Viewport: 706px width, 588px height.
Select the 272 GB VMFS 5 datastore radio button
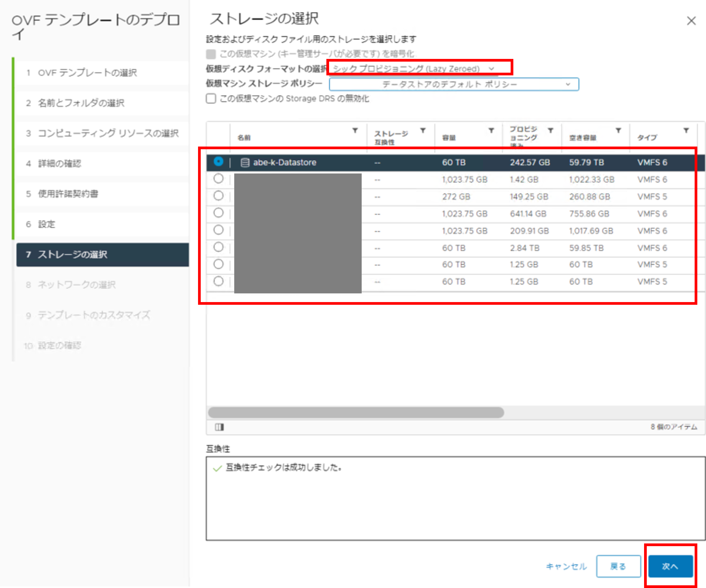[218, 196]
